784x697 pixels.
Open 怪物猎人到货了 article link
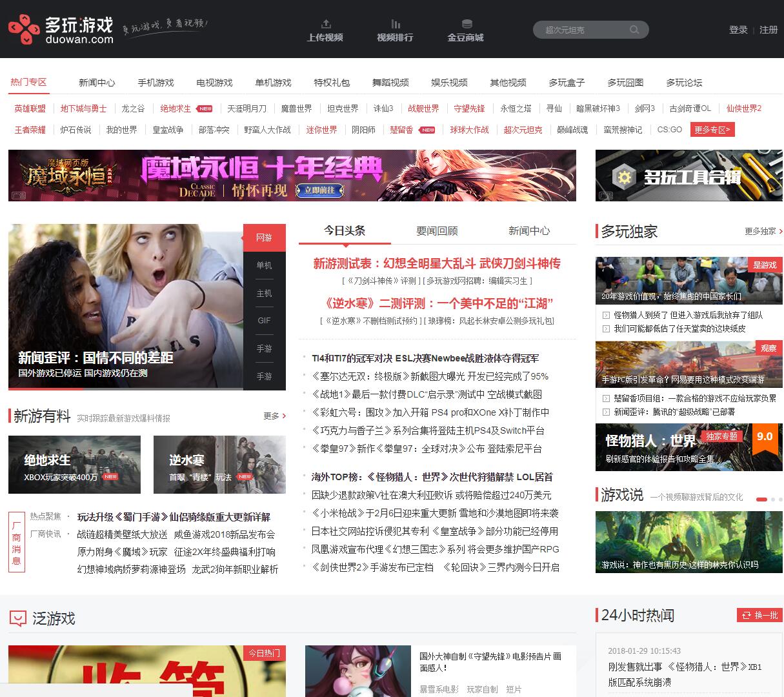point(688,315)
